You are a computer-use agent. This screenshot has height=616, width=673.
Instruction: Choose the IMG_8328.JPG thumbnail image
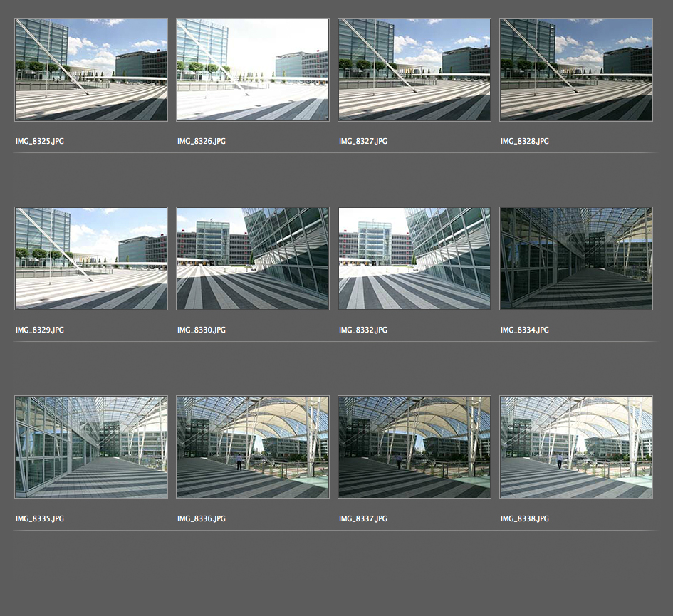(x=576, y=70)
